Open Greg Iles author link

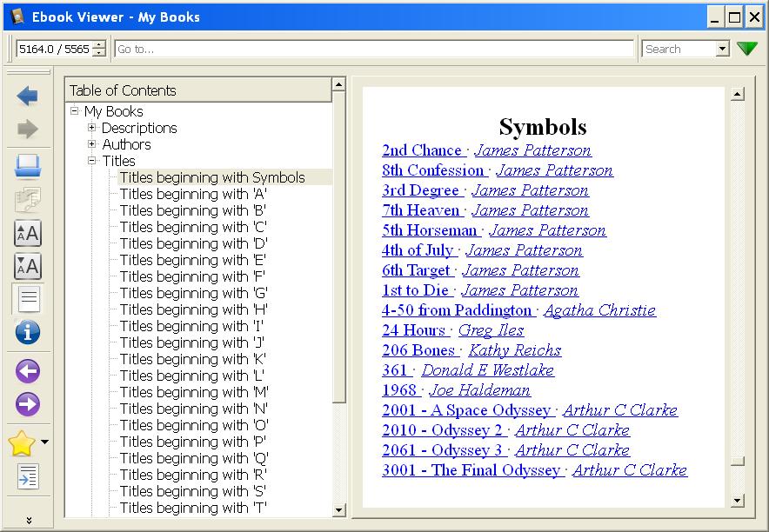(x=491, y=330)
